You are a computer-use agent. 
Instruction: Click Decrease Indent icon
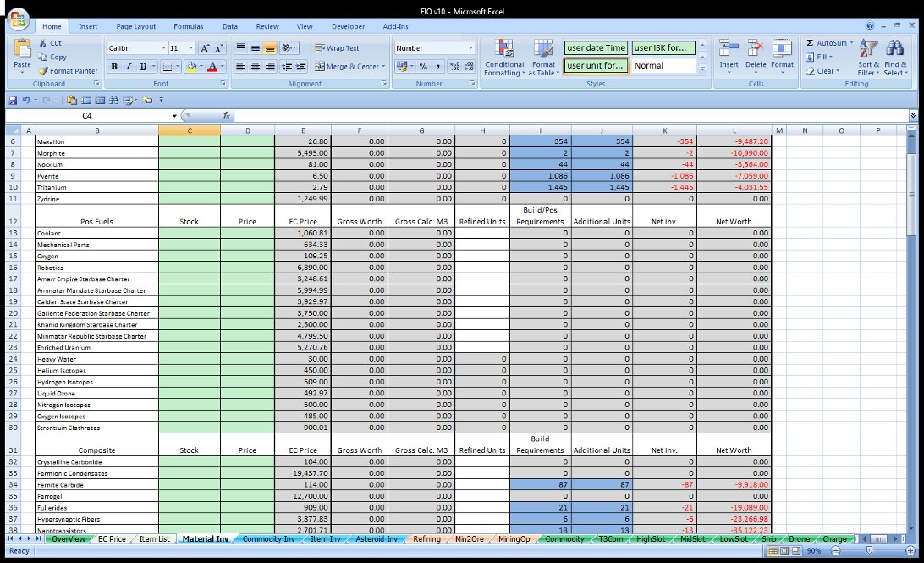pyautogui.click(x=287, y=67)
